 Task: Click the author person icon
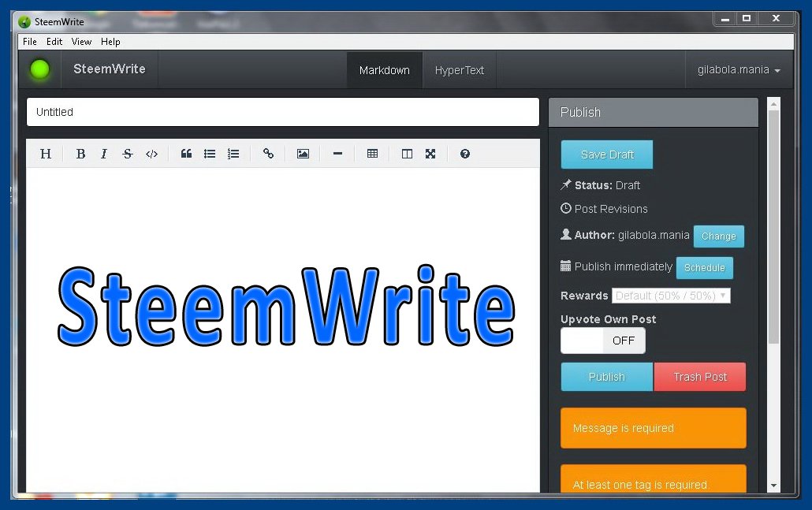pyautogui.click(x=566, y=235)
